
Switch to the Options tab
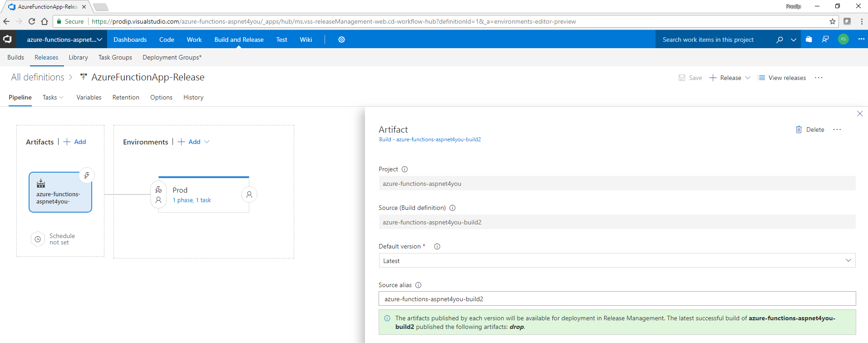point(161,97)
